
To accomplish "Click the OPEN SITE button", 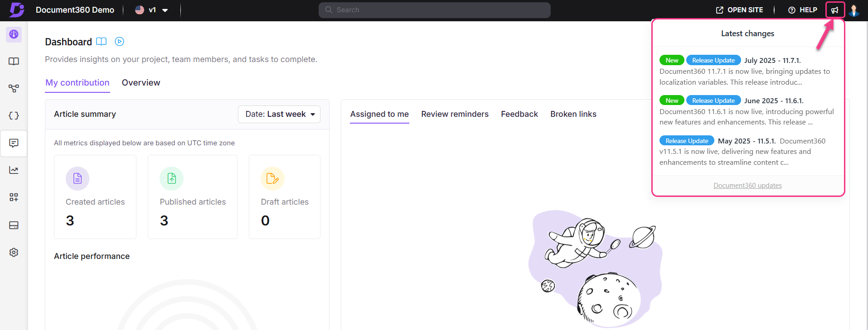I will pyautogui.click(x=739, y=10).
